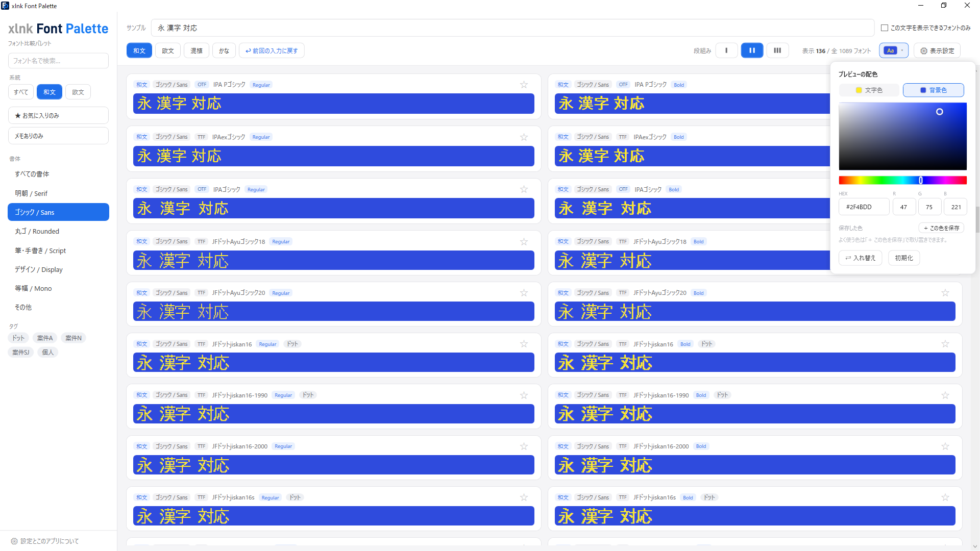Open the デザイン / Display category
This screenshot has height=551, width=980.
pos(58,269)
